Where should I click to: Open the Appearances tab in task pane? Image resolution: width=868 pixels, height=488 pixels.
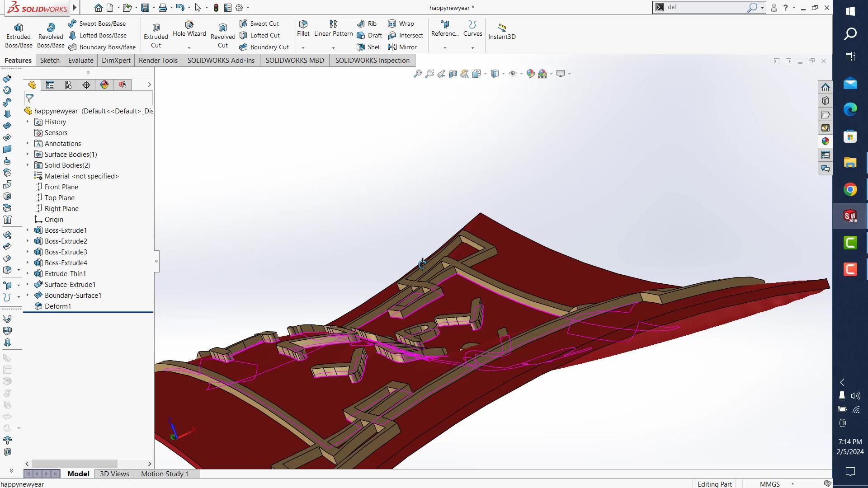coord(826,141)
